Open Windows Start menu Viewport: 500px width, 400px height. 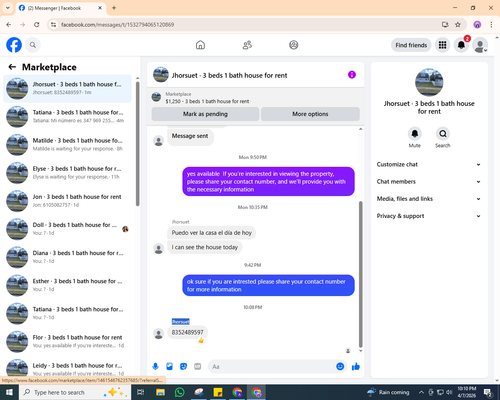click(x=9, y=392)
